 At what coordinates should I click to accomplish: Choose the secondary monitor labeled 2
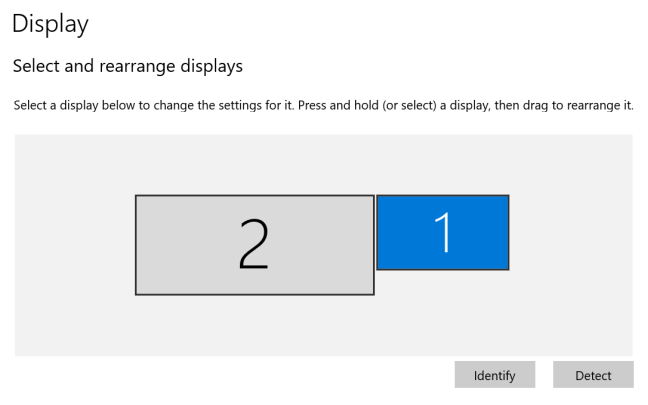tap(254, 244)
